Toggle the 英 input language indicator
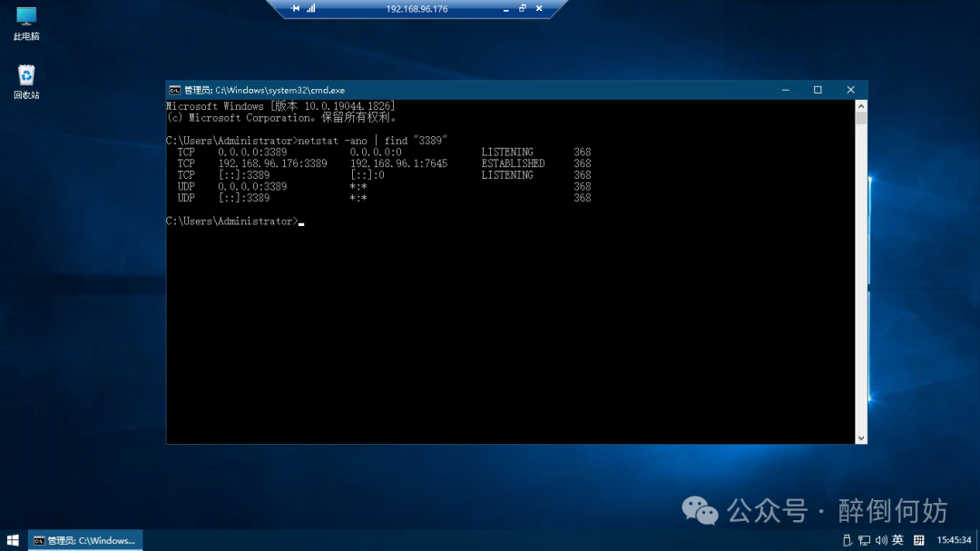The width and height of the screenshot is (980, 551). coord(897,540)
